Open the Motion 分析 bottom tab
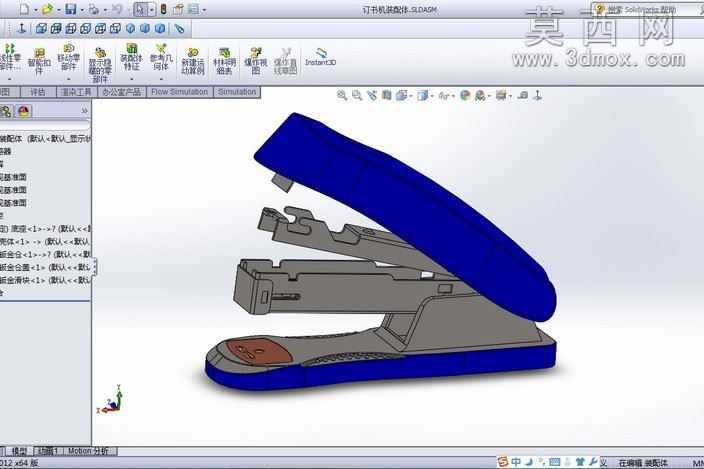Screen dimensions: 704x469 tap(88, 451)
